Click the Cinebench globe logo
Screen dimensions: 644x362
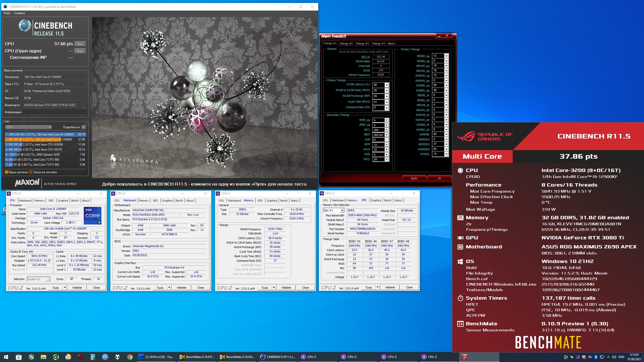(x=25, y=26)
